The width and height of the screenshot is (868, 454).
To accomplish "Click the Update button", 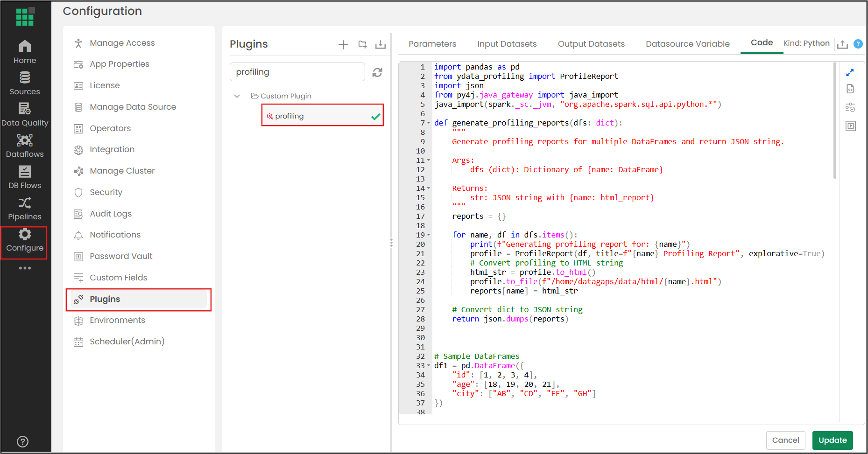I will point(832,440).
